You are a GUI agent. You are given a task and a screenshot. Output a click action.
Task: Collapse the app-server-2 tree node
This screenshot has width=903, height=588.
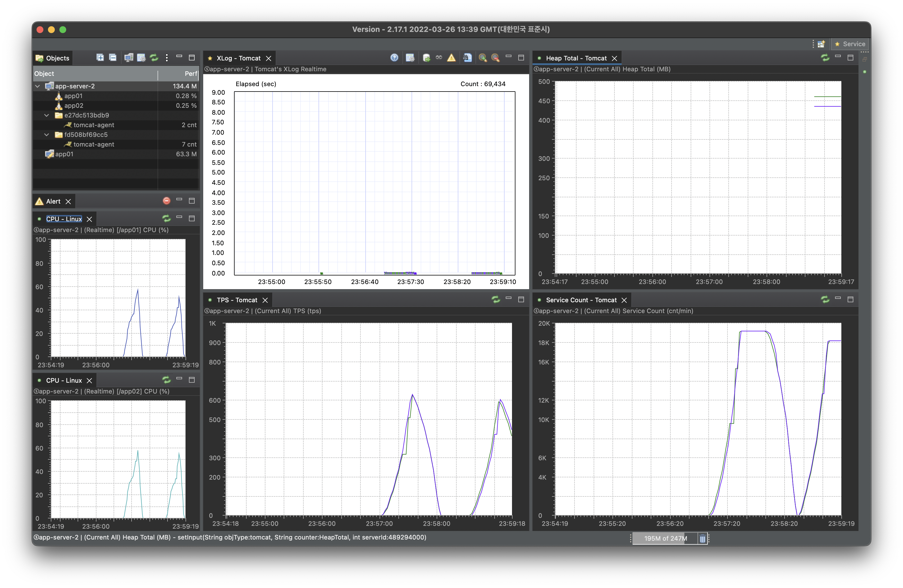pos(38,86)
